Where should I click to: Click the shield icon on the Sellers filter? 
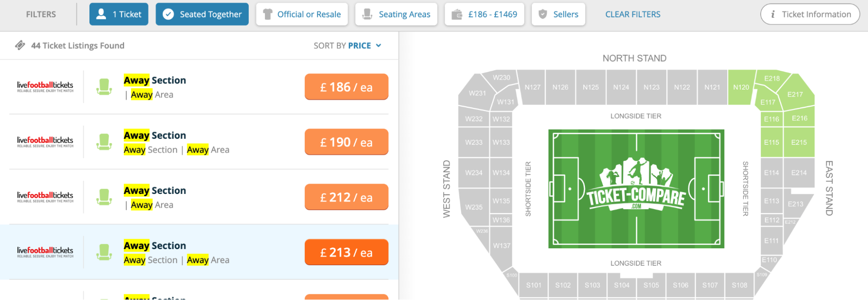(x=543, y=13)
